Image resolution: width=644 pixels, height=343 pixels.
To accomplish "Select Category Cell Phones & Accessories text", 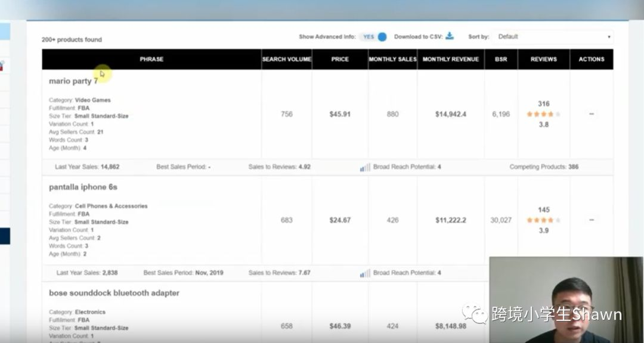I will click(x=98, y=206).
